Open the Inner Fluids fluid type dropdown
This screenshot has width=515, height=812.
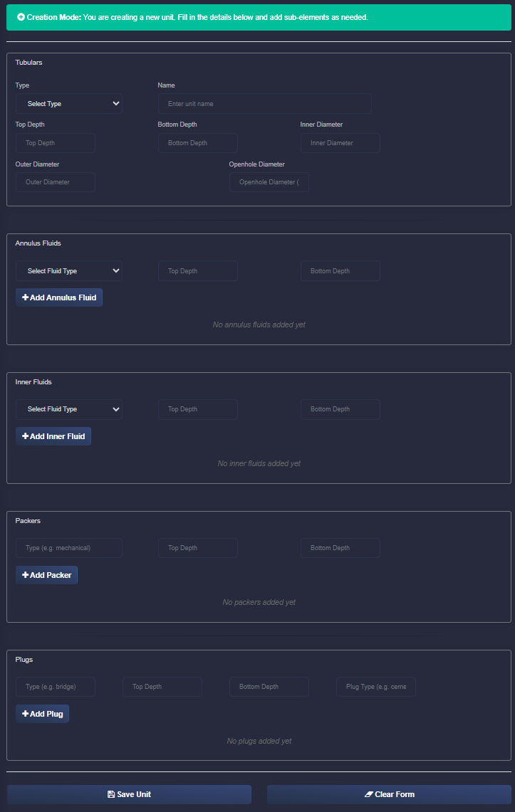(69, 409)
